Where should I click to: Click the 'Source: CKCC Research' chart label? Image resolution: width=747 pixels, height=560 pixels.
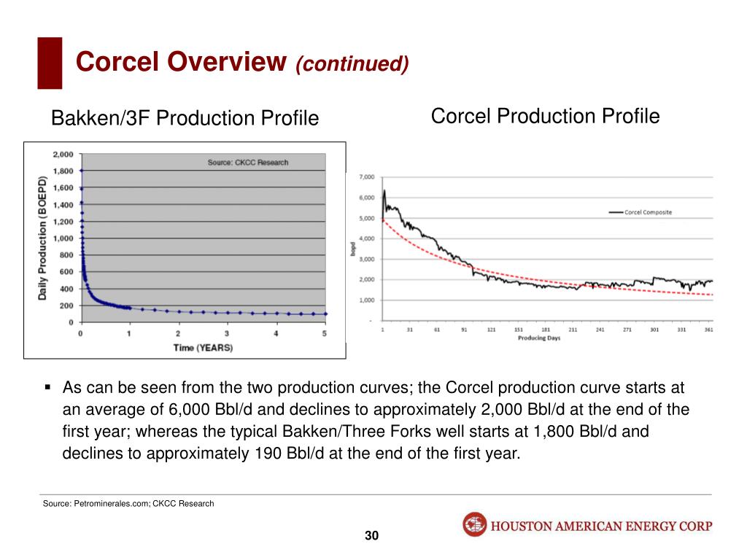click(248, 163)
